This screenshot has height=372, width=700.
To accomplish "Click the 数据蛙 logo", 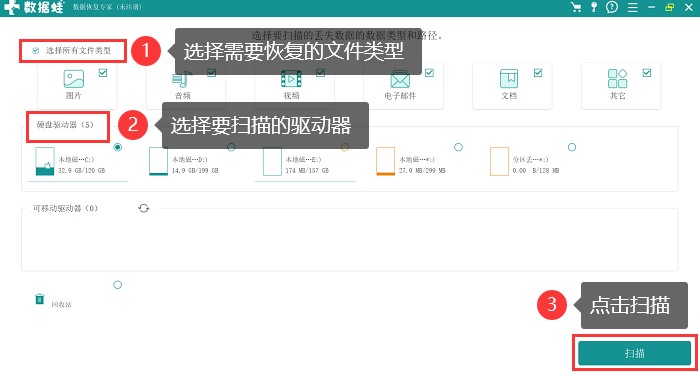I will pos(34,7).
